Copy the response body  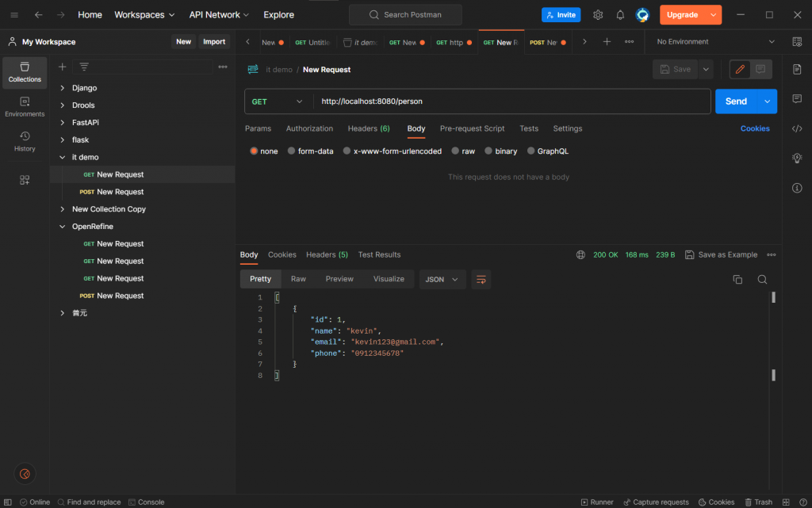(737, 279)
